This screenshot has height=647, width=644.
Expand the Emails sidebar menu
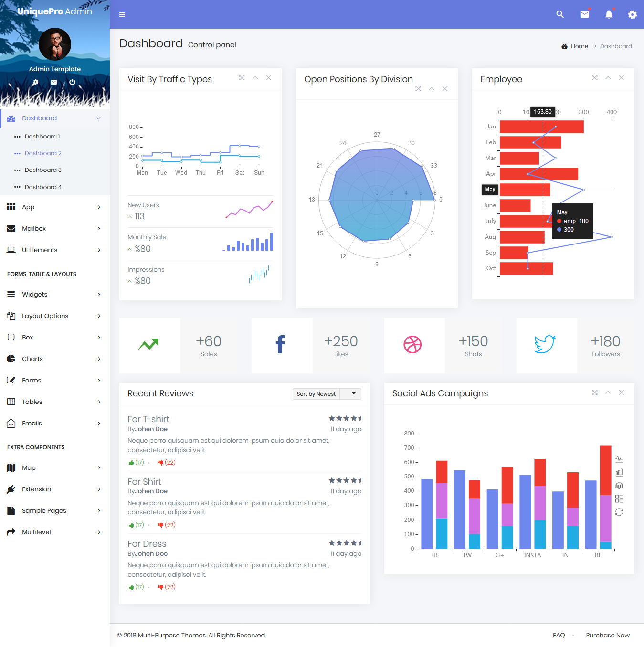[x=55, y=424]
